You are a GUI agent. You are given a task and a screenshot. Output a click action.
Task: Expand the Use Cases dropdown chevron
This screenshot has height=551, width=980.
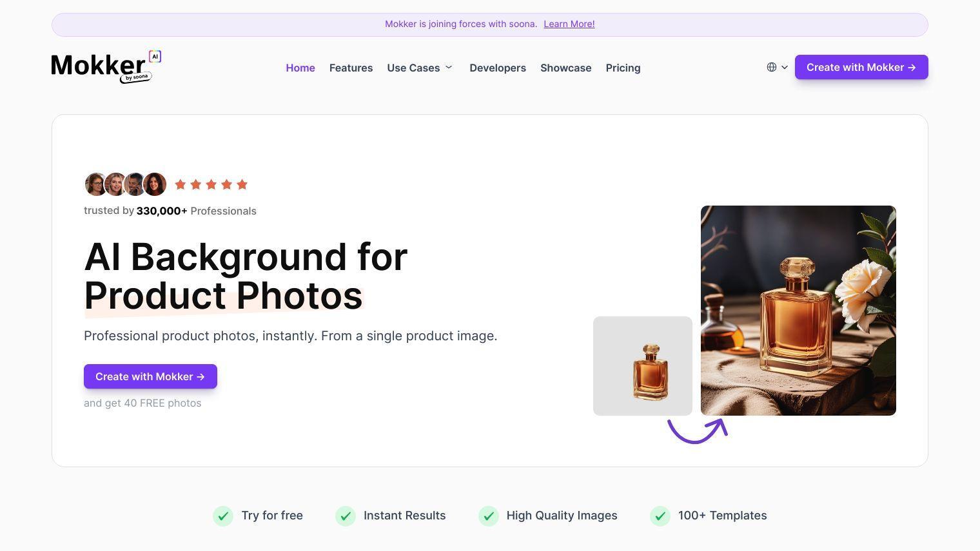pos(449,67)
